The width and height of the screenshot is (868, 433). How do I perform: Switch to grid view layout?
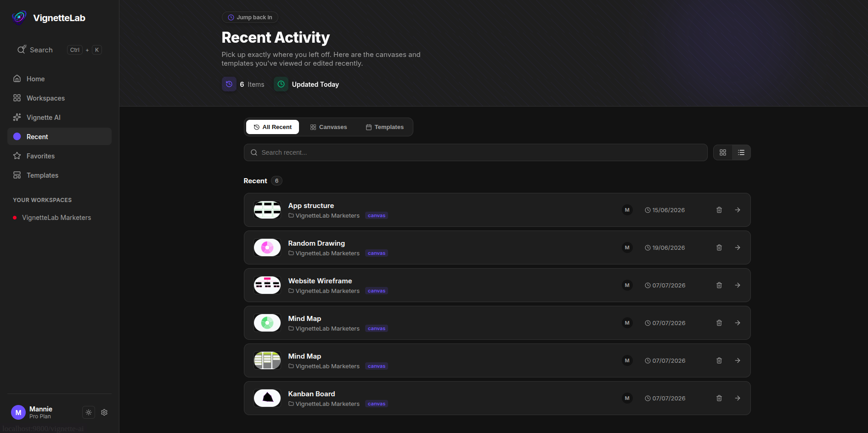click(x=723, y=152)
